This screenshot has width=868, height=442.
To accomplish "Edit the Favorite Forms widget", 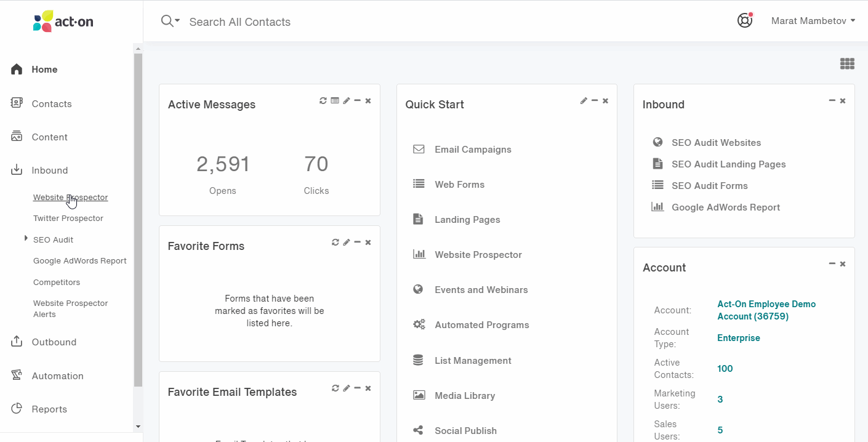I will pyautogui.click(x=347, y=242).
